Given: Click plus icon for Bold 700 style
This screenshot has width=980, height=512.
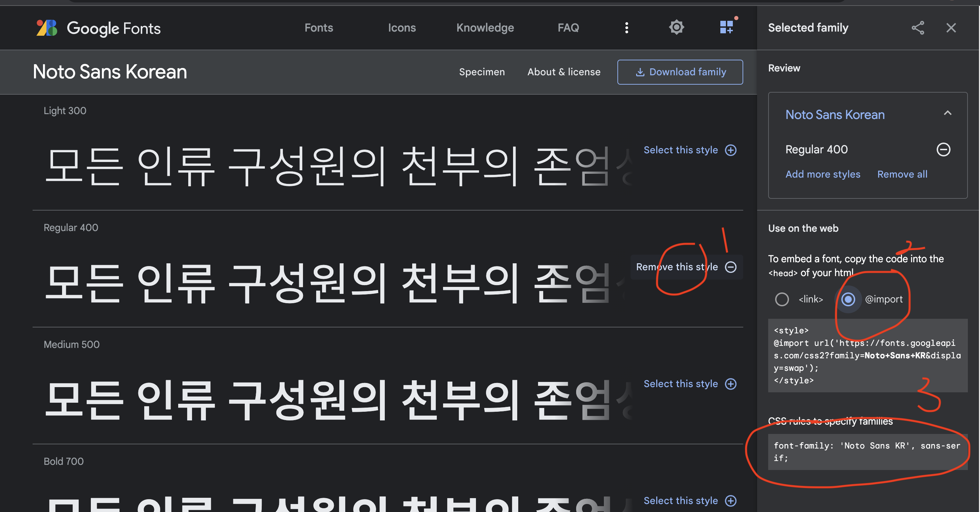Looking at the screenshot, I should [x=731, y=501].
